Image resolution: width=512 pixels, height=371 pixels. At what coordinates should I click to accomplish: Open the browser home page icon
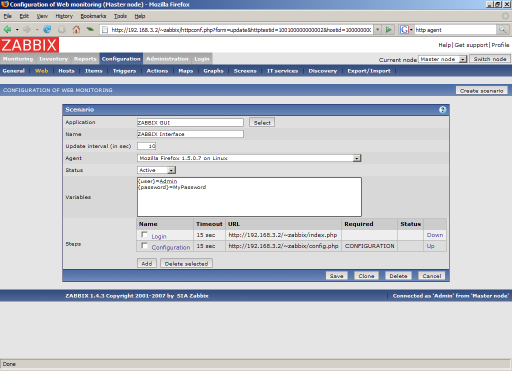click(76, 30)
